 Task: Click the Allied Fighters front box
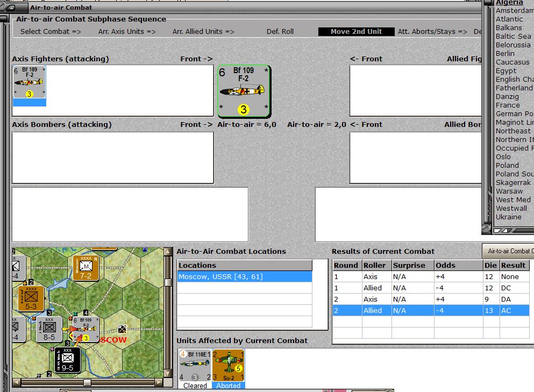pyautogui.click(x=416, y=90)
